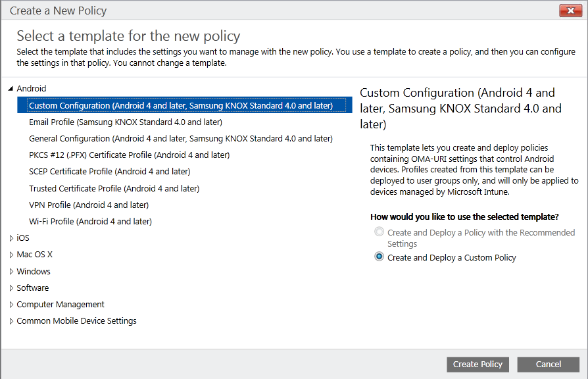This screenshot has height=379, width=588.
Task: Expand the iOS template group
Action: click(x=11, y=238)
